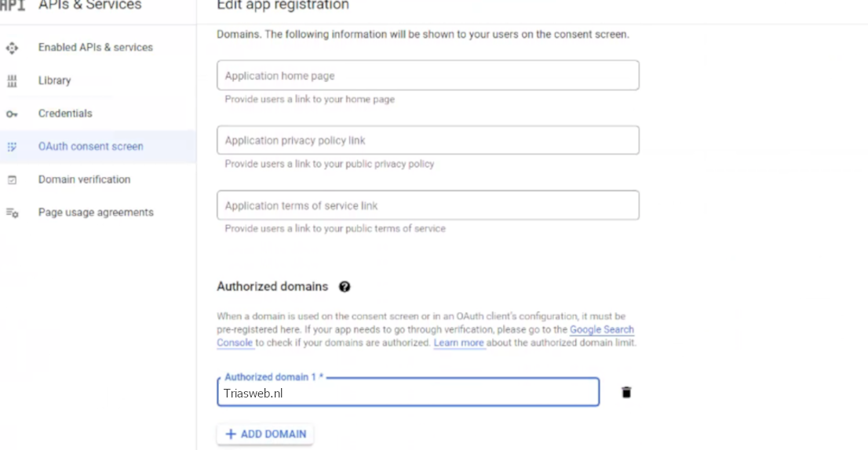Click the Application privacy policy link field
Image resolution: width=868 pixels, height=450 pixels.
click(x=428, y=140)
